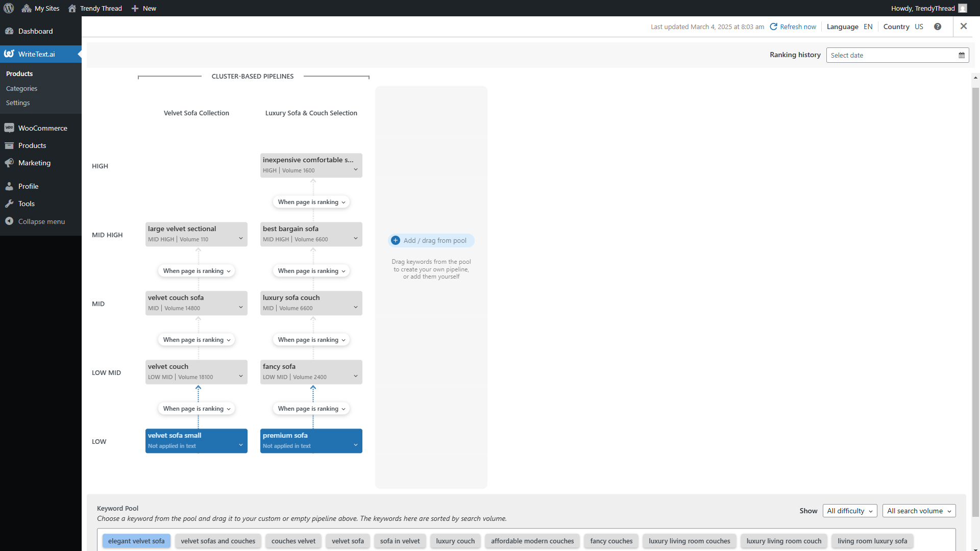This screenshot has height=551, width=980.
Task: Open the WooCommerce sidebar icon
Action: click(x=9, y=128)
